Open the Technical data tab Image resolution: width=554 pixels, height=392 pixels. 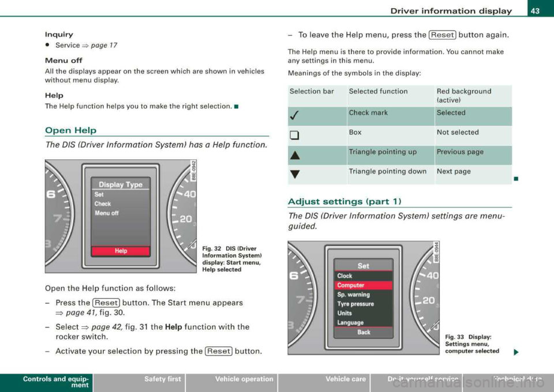508,382
